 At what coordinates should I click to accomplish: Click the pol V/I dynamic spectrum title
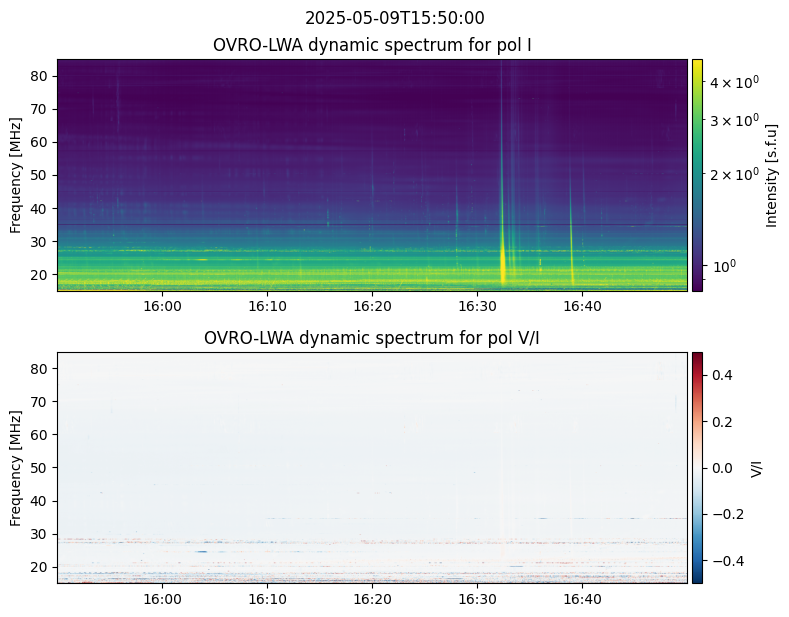click(x=373, y=338)
